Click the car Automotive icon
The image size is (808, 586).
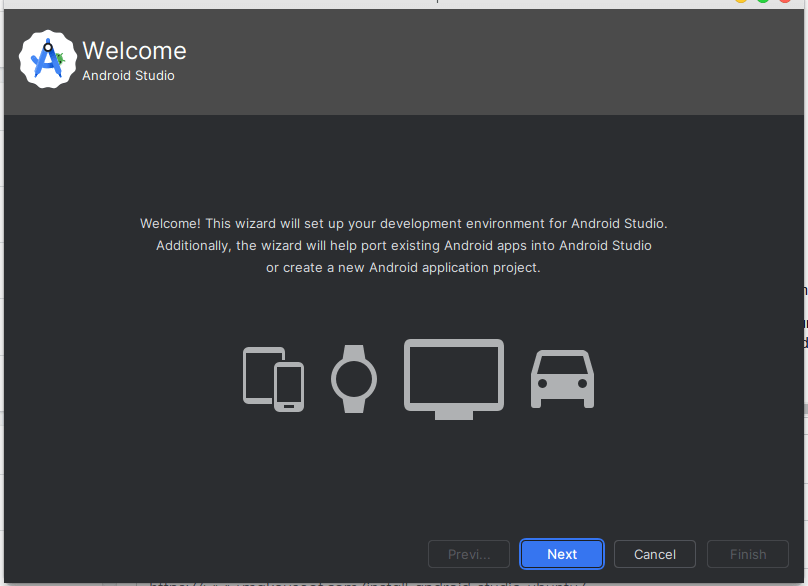tap(562, 379)
